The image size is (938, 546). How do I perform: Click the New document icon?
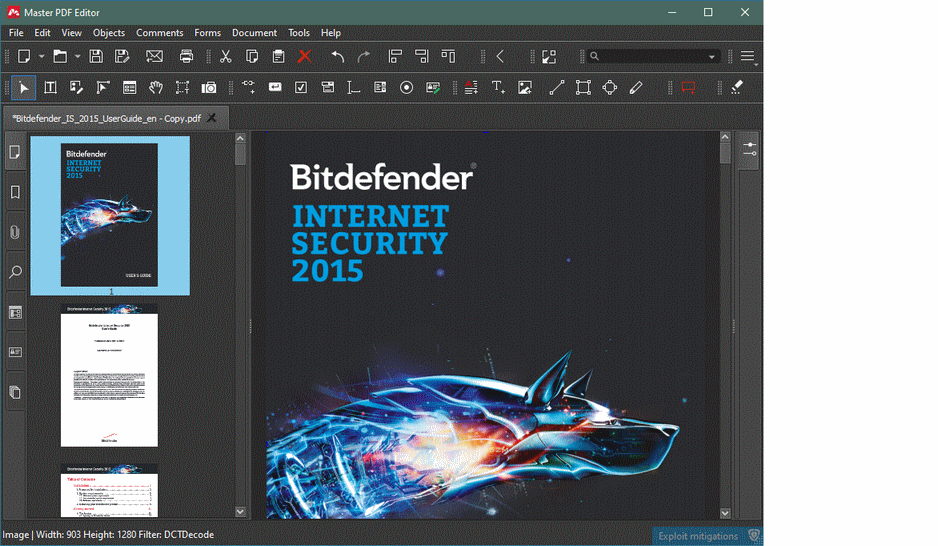(24, 56)
